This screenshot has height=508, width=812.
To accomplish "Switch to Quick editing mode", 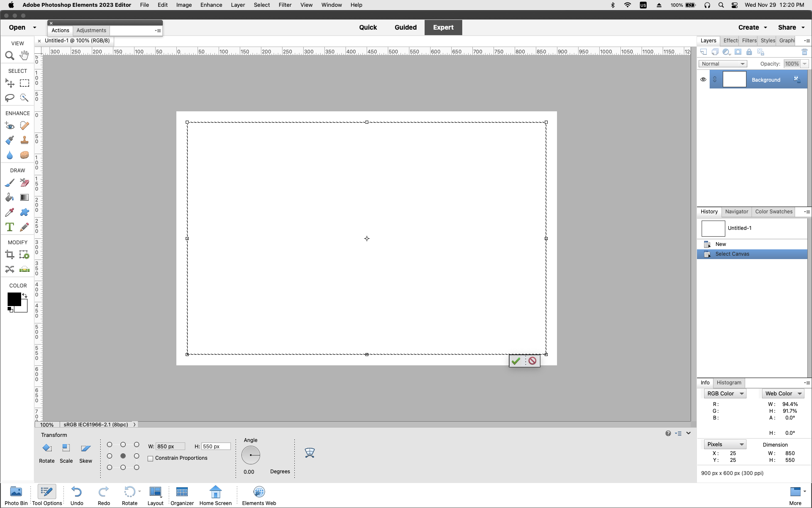I will (x=368, y=27).
